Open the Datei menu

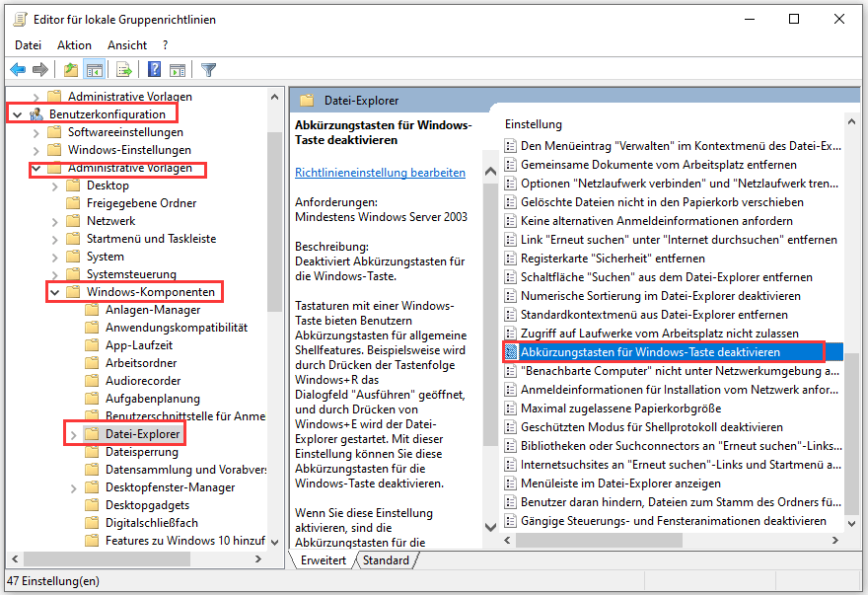(x=28, y=44)
